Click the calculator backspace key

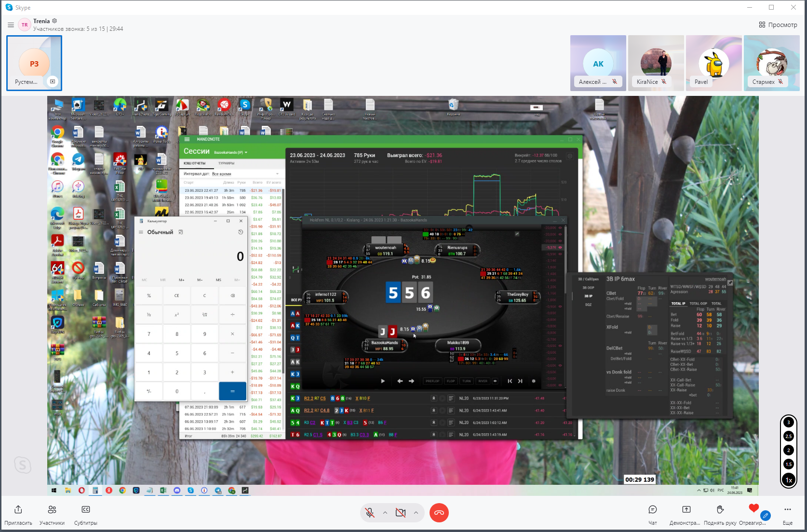(x=232, y=295)
